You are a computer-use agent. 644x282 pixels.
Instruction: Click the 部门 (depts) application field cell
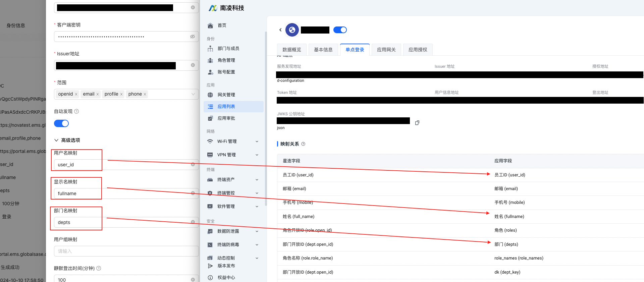click(506, 244)
